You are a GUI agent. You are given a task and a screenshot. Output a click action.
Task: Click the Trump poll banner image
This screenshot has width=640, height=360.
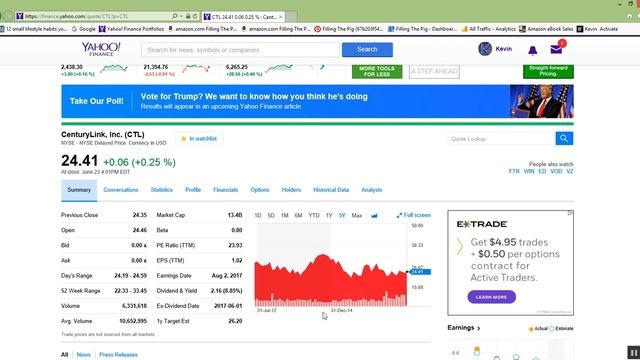[x=542, y=101]
